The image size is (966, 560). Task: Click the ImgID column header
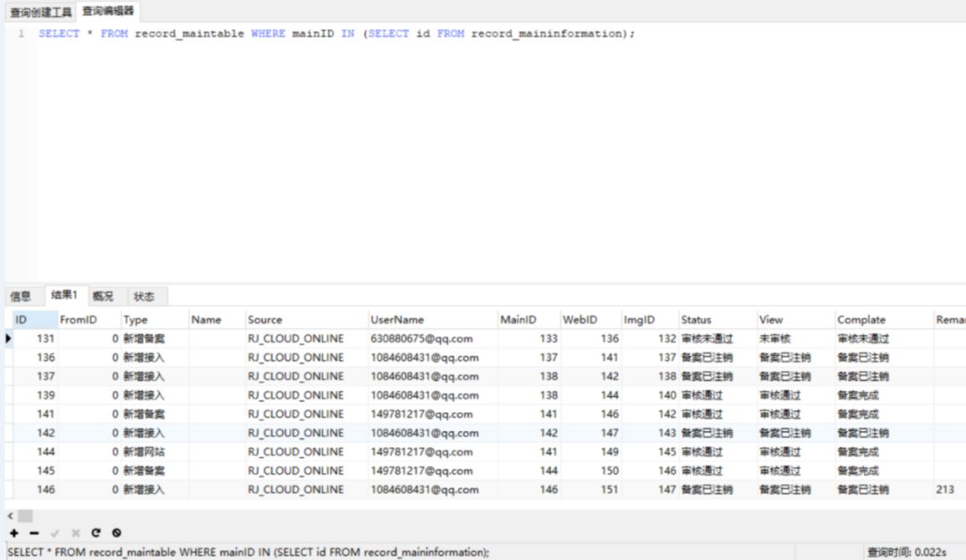[650, 319]
